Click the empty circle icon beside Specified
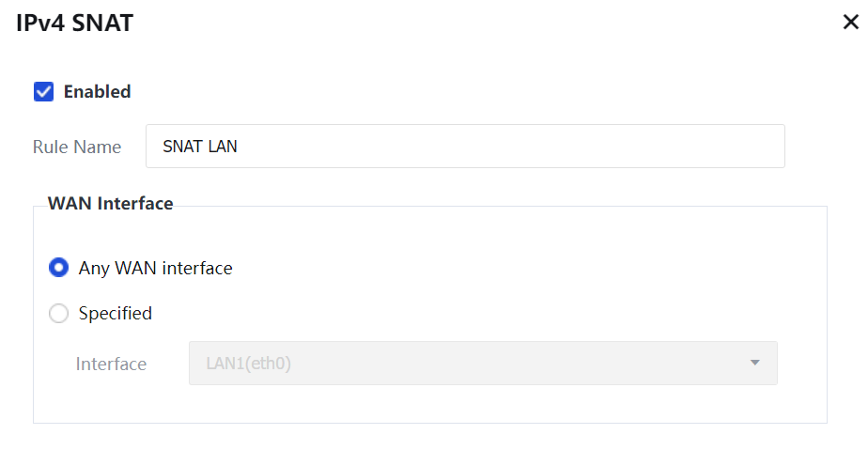Image resolution: width=868 pixels, height=450 pixels. coord(59,314)
